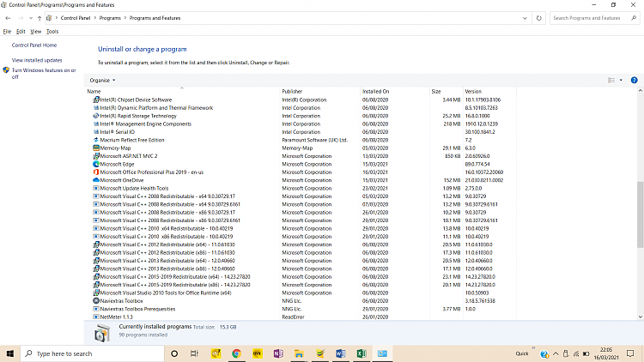Click the change view layout icon
This screenshot has width=644, height=362.
(611, 80)
